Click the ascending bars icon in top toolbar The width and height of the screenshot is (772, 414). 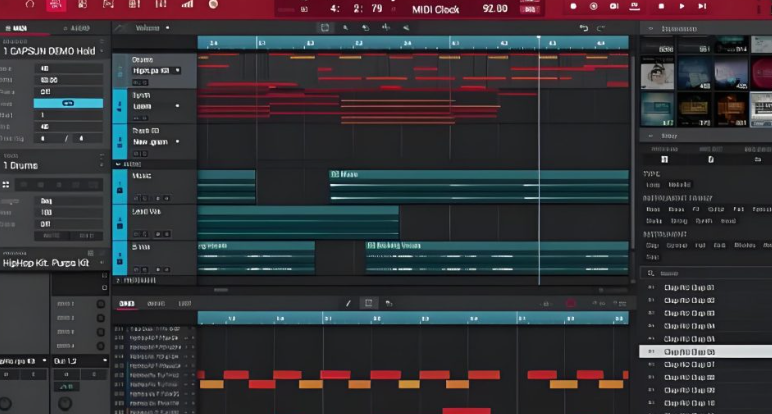point(187,4)
